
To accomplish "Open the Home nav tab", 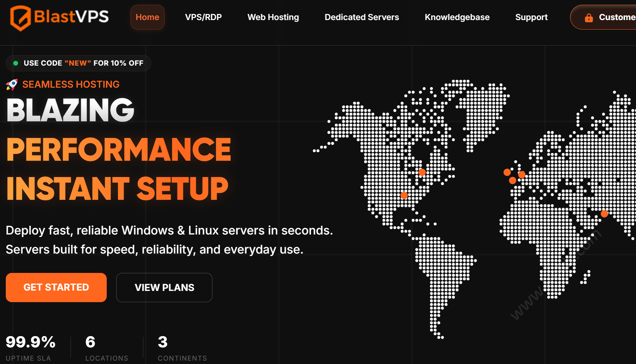I will click(x=147, y=17).
